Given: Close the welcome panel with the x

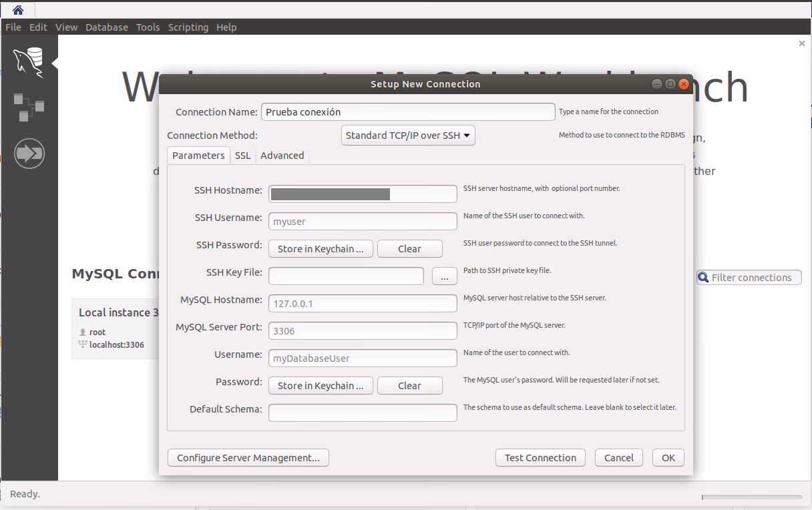Looking at the screenshot, I should coord(802,43).
